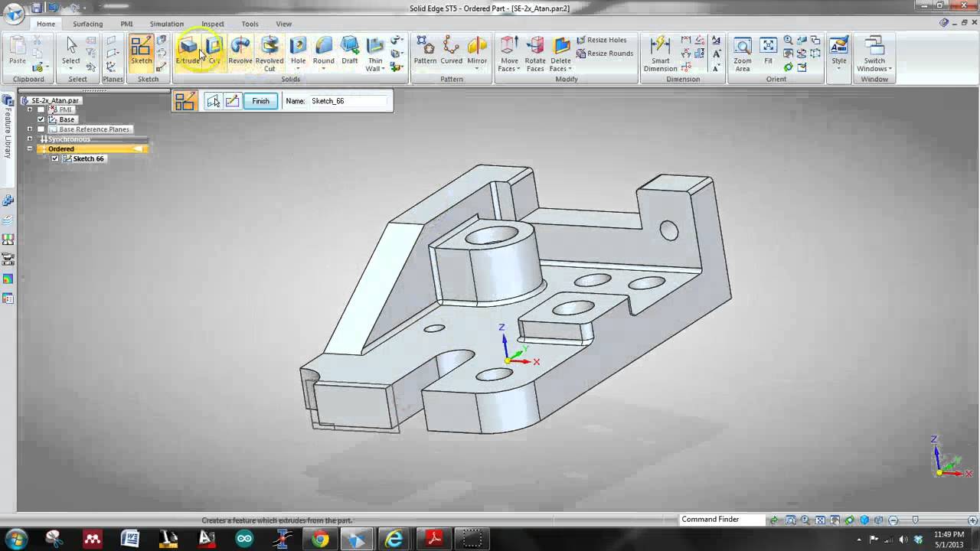This screenshot has height=551, width=980.
Task: Click zoom out minus icon in status bar
Action: [x=893, y=520]
